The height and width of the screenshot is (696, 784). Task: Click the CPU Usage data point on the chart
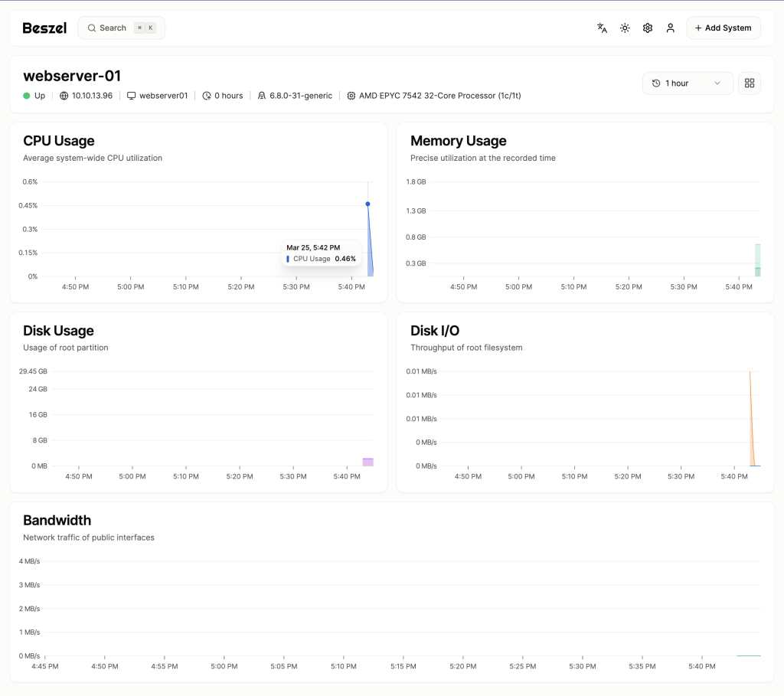[x=367, y=204]
